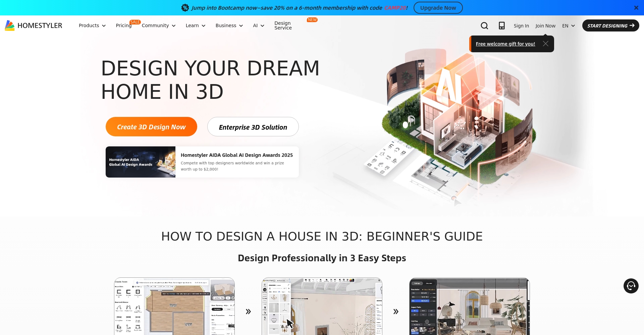Click 'Design Professionally in 3 Easy Steps' text
644x335 pixels.
pos(322,258)
